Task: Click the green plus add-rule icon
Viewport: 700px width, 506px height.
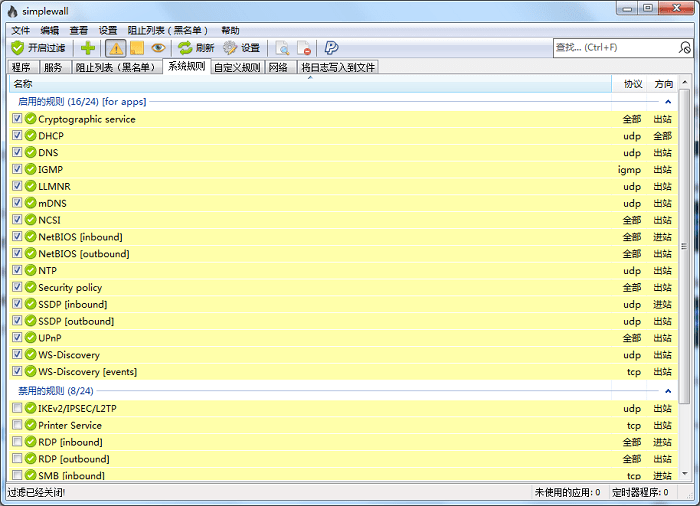Action: tap(88, 48)
